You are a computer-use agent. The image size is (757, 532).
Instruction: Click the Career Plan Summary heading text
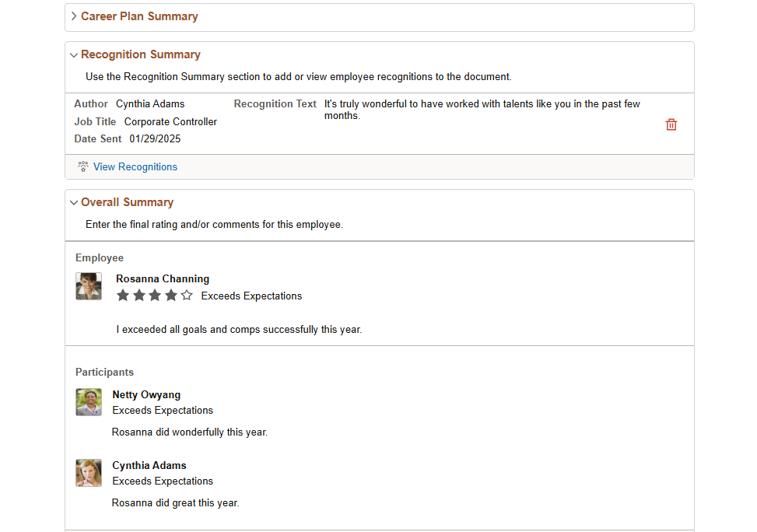(x=139, y=16)
